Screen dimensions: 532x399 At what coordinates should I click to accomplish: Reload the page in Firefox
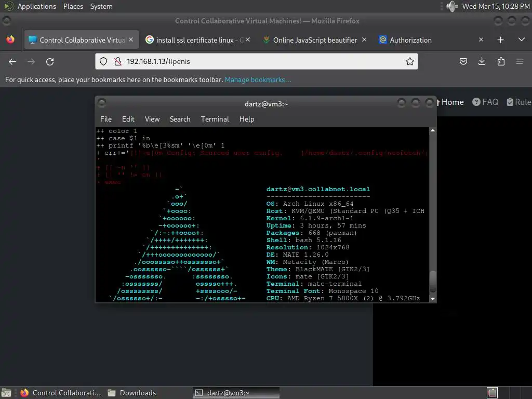click(x=50, y=61)
